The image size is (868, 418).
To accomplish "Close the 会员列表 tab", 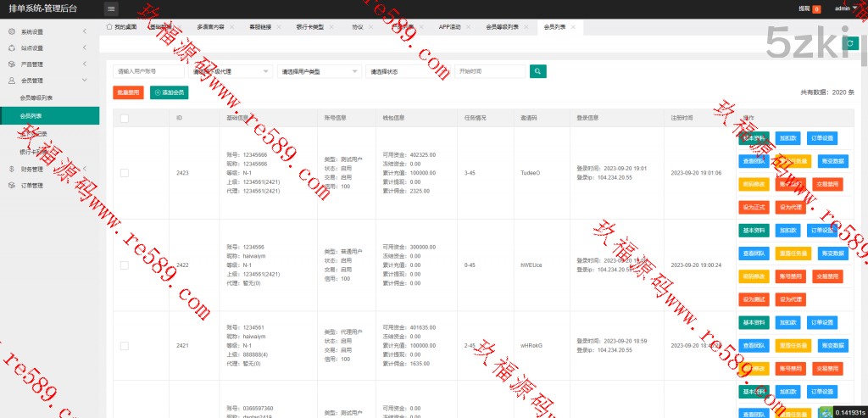I will point(574,27).
